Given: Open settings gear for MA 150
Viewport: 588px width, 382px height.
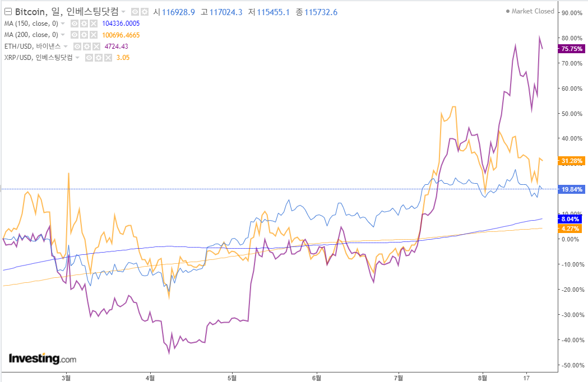Looking at the screenshot, I should click(x=84, y=24).
